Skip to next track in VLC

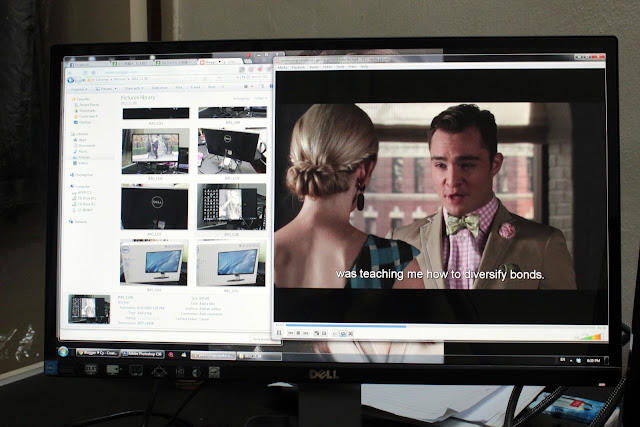coord(306,333)
